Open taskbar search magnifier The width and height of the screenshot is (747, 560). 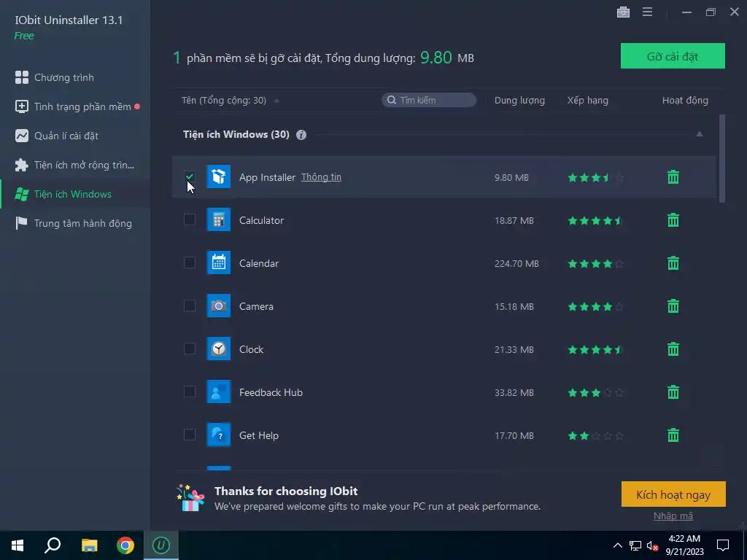point(53,545)
